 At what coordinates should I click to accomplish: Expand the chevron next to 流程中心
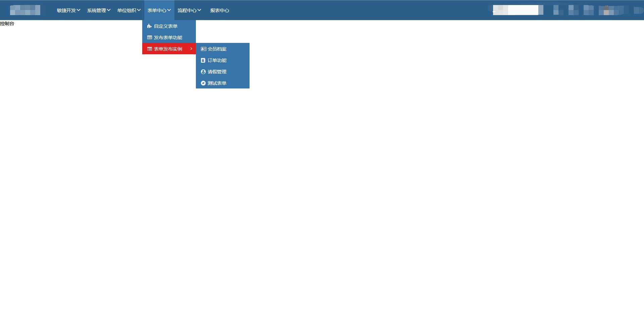[x=199, y=10]
